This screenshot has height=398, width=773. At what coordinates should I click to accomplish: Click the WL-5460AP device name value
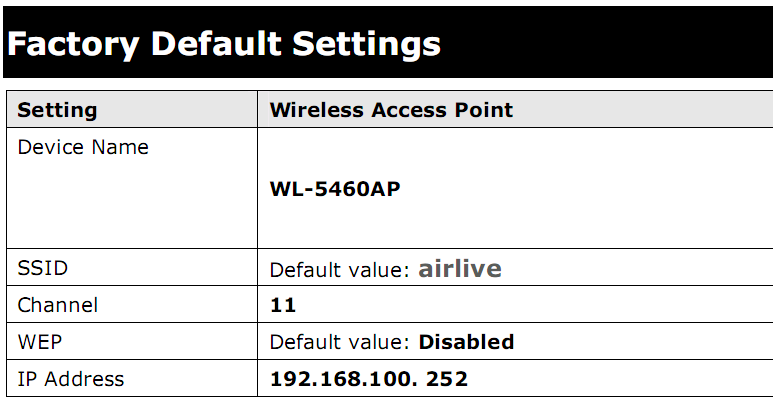335,189
